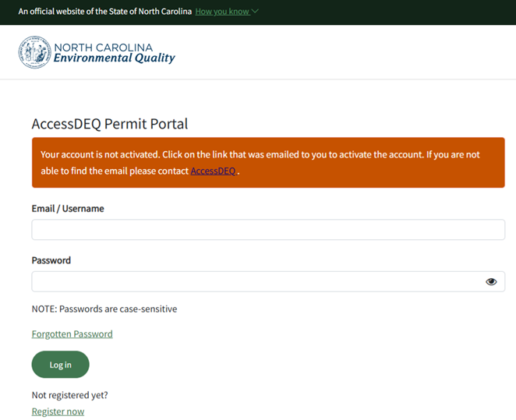516x420 pixels.
Task: Toggle password visibility eye icon
Action: [x=491, y=281]
